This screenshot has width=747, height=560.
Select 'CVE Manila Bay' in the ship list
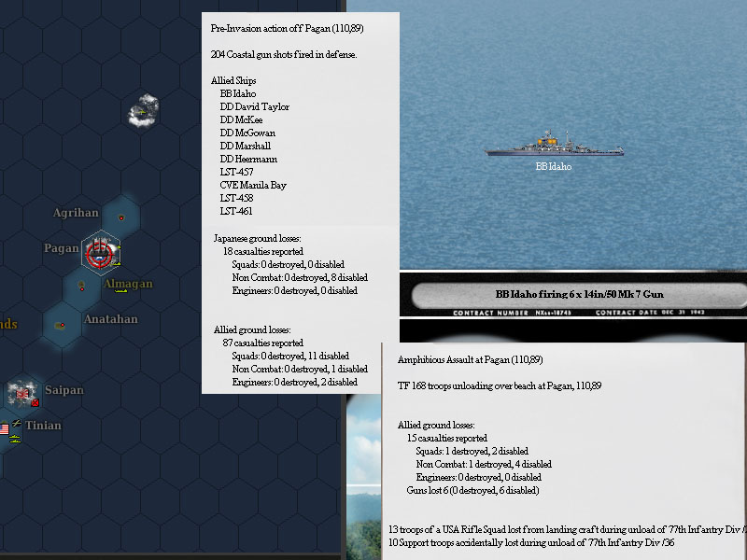click(x=253, y=185)
